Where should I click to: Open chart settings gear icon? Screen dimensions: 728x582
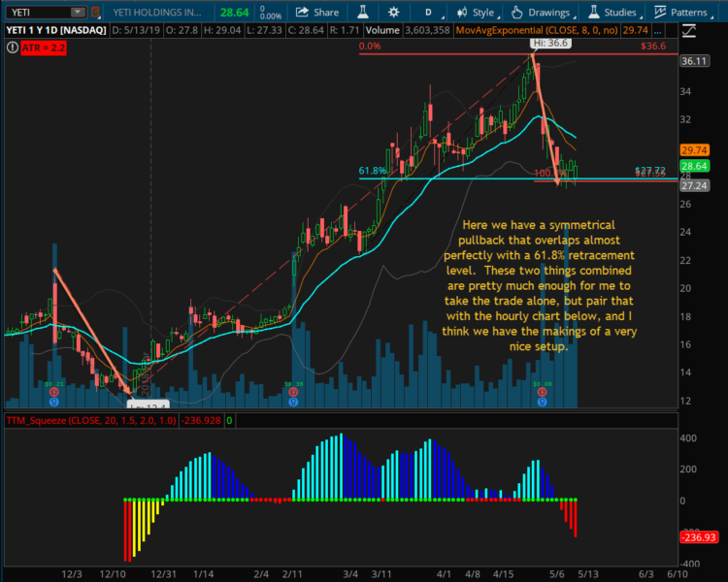click(x=393, y=12)
